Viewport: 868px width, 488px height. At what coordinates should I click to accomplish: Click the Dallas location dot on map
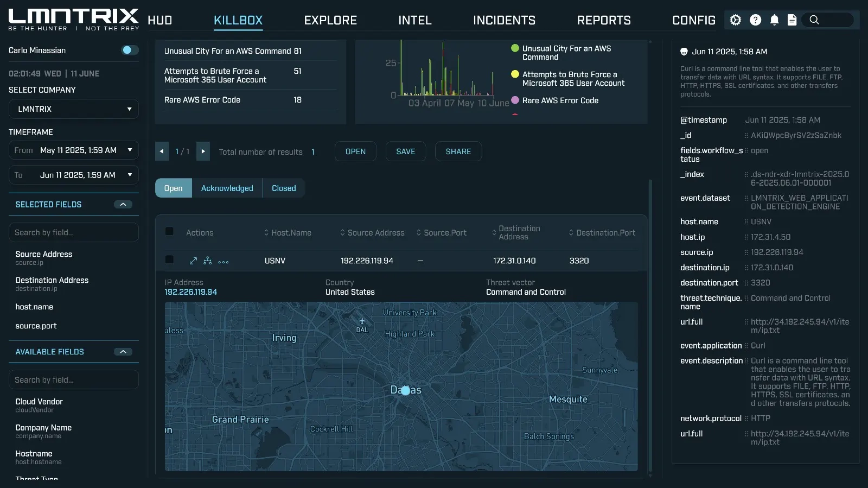point(405,390)
